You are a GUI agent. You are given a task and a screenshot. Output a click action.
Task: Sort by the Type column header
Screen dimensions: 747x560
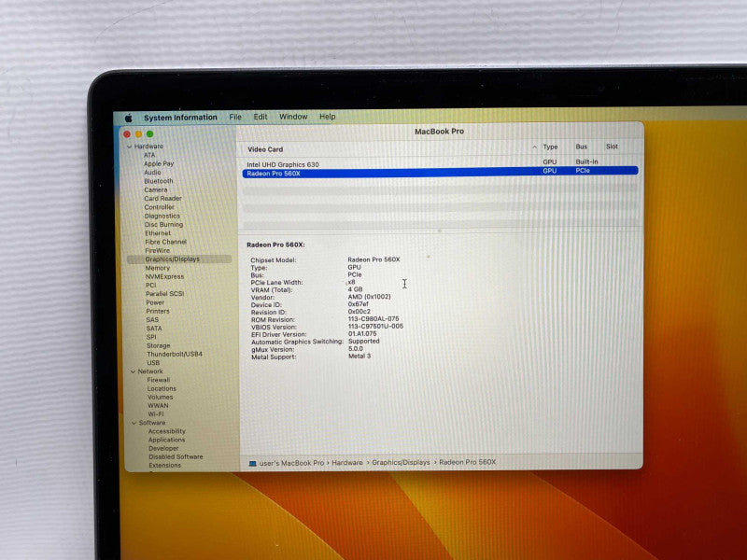click(x=550, y=147)
